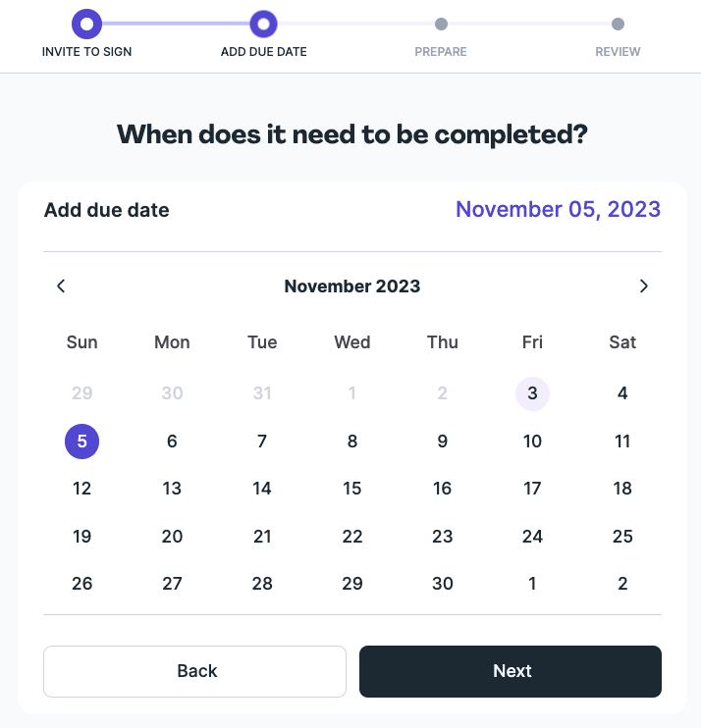This screenshot has height=728, width=701.
Task: Select Saturday November 11
Action: 622,442
